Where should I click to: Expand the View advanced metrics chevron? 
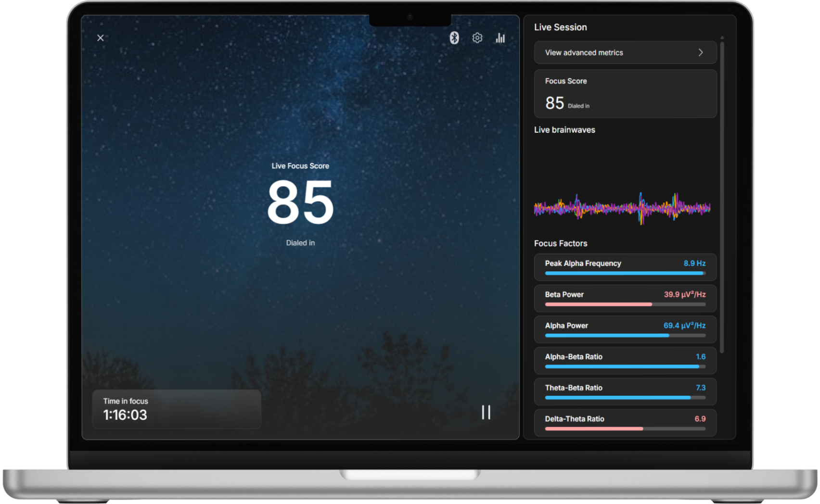701,52
